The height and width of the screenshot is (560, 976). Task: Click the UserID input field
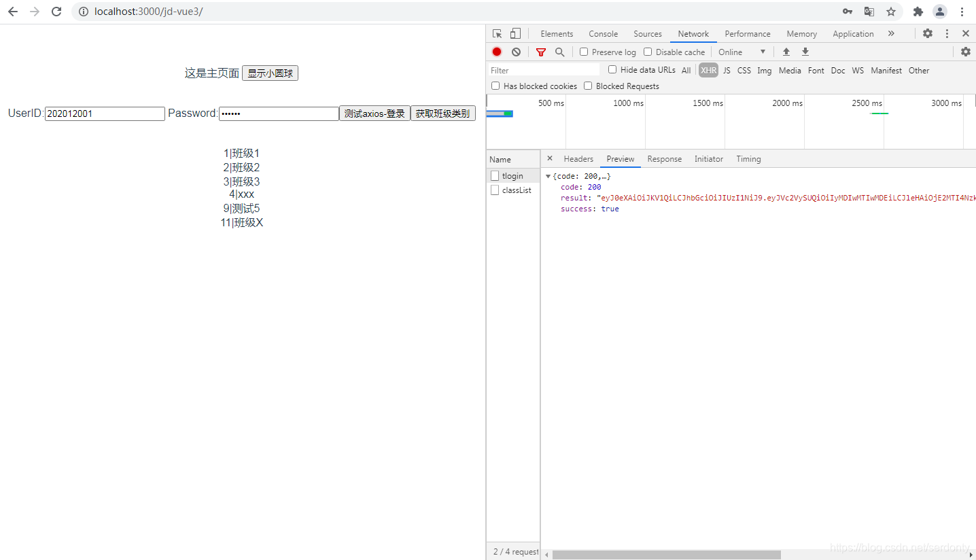(x=105, y=113)
